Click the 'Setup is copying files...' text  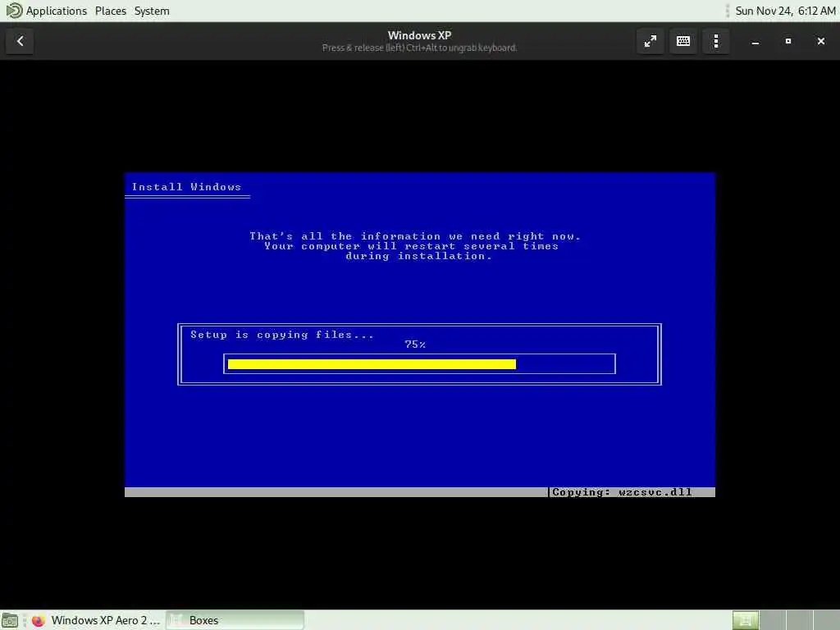[282, 335]
